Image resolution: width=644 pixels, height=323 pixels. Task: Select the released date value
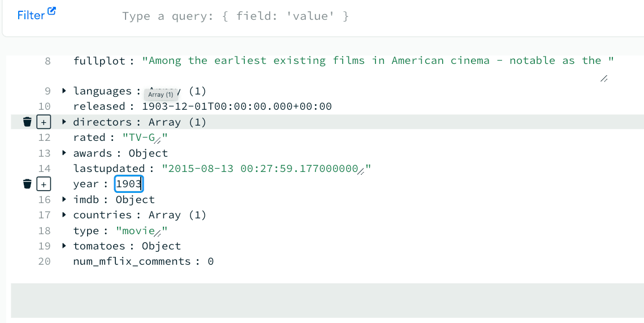236,106
